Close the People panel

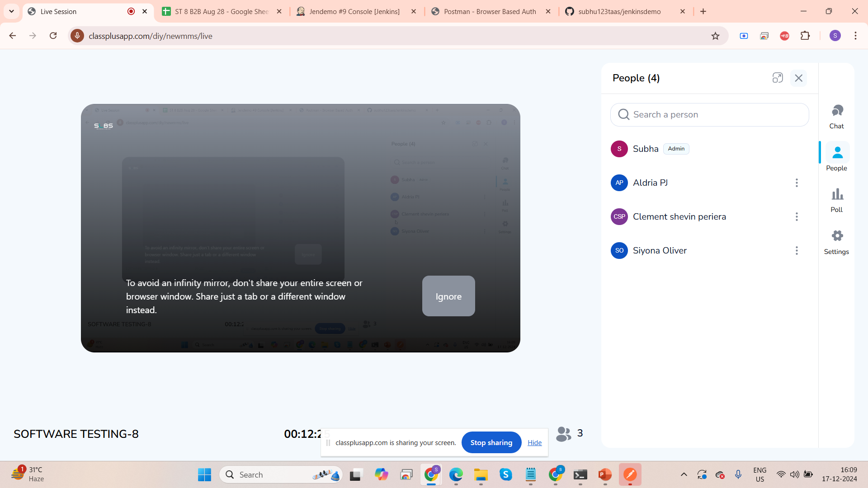pyautogui.click(x=799, y=78)
